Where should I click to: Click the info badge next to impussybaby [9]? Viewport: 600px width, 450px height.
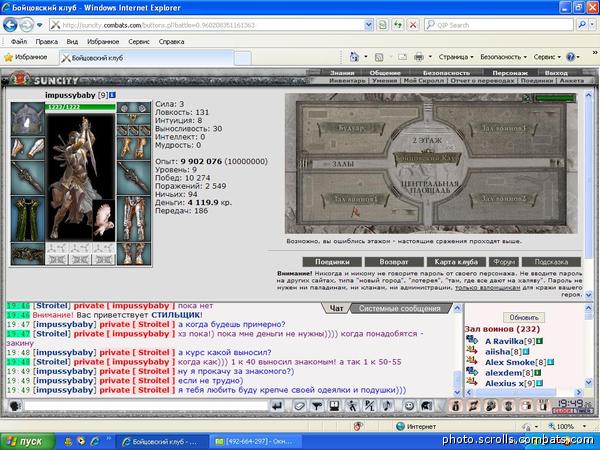coord(112,95)
